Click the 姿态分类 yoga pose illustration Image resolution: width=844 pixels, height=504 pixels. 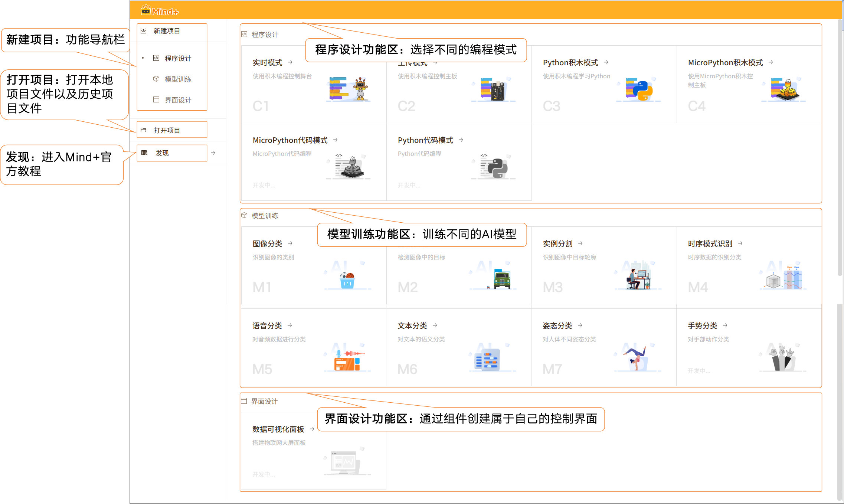pyautogui.click(x=637, y=358)
